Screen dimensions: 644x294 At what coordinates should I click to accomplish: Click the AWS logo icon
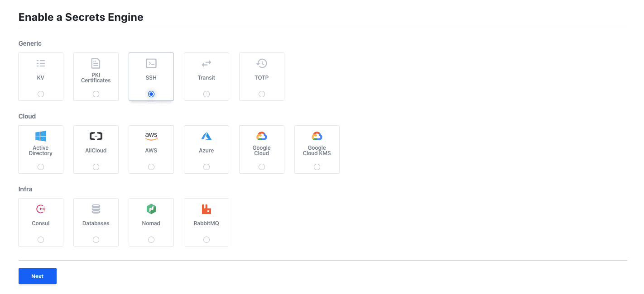[x=151, y=136]
